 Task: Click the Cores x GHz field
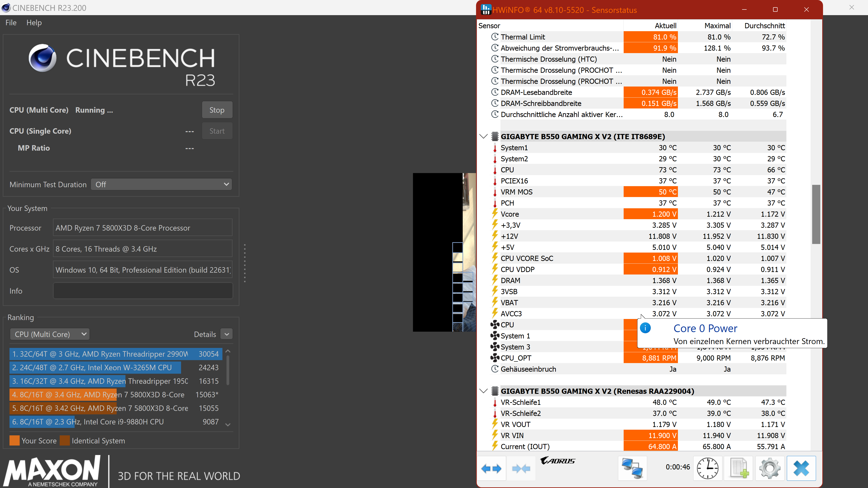(x=143, y=249)
